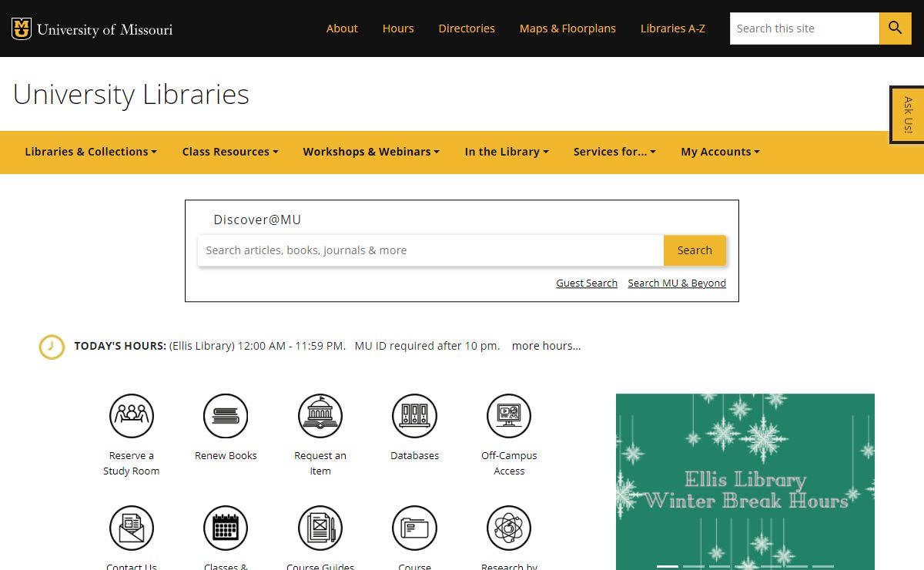Screen dimensions: 924x570
Task: Open the Off-Campus Access monitor icon
Action: pyautogui.click(x=509, y=416)
